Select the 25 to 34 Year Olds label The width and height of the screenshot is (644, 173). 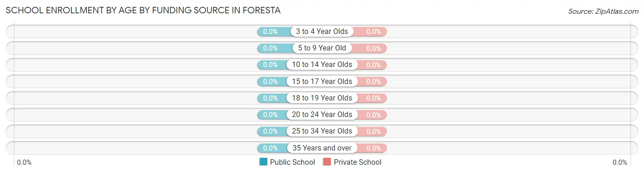[322, 131]
